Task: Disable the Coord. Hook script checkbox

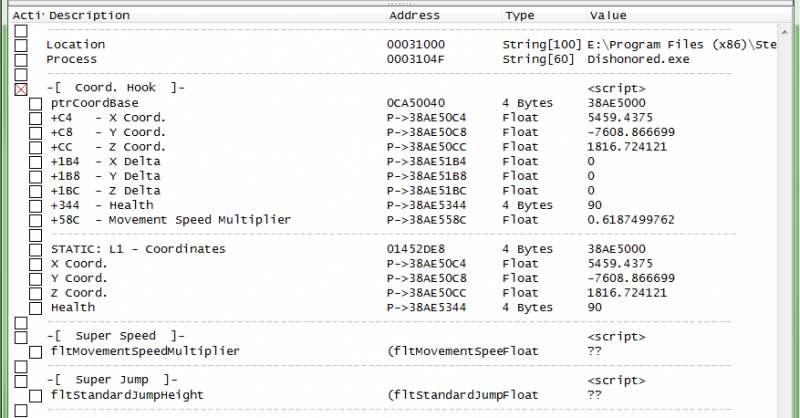Action: click(21, 89)
